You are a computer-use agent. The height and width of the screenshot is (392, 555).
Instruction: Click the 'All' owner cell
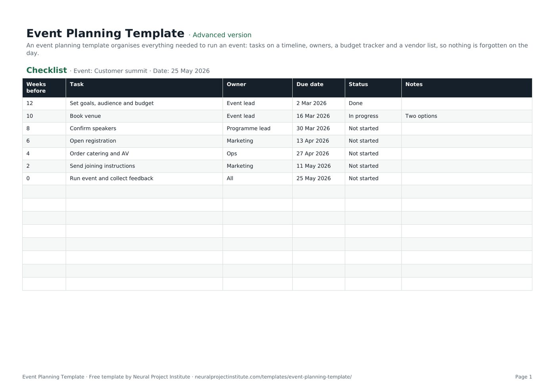coord(258,179)
